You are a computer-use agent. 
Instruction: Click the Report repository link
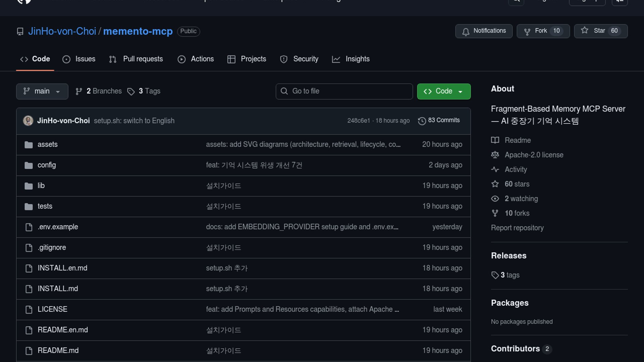[517, 228]
